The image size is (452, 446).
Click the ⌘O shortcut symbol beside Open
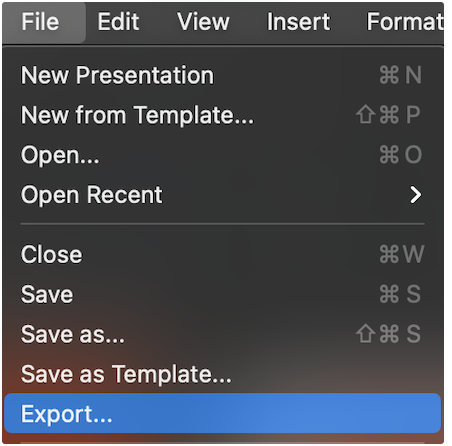pyautogui.click(x=401, y=155)
